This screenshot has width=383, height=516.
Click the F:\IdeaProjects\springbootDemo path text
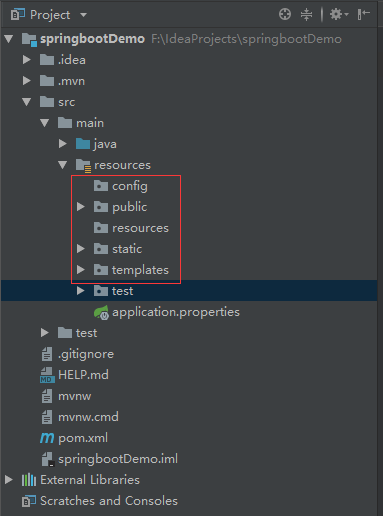tap(247, 39)
